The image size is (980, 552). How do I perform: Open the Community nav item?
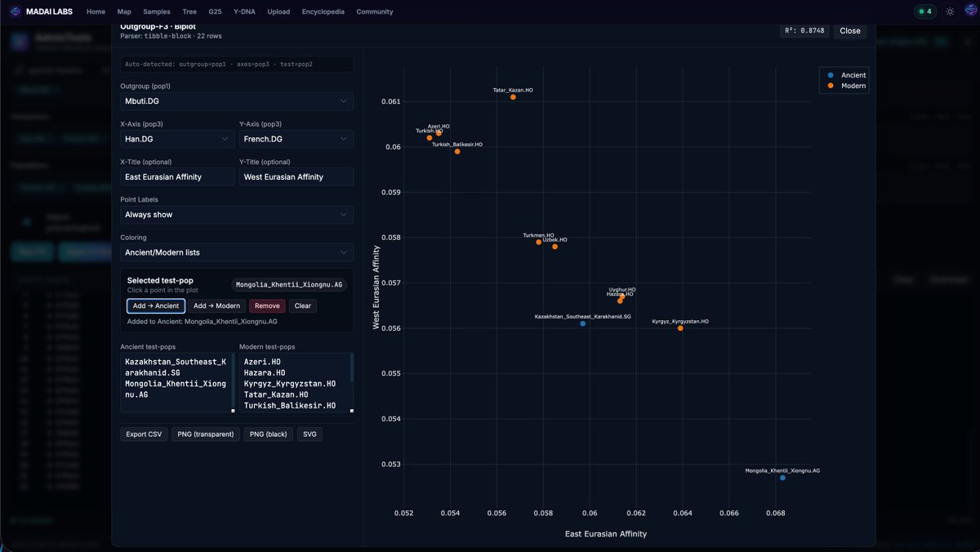[x=375, y=11]
